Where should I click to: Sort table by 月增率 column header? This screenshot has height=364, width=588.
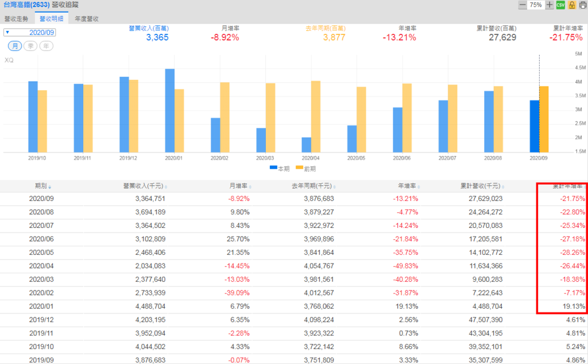click(240, 187)
